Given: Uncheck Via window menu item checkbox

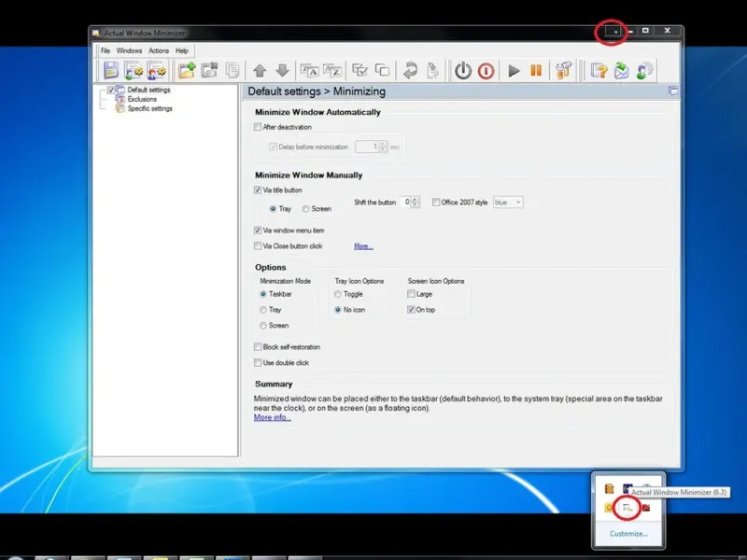Looking at the screenshot, I should coord(258,230).
